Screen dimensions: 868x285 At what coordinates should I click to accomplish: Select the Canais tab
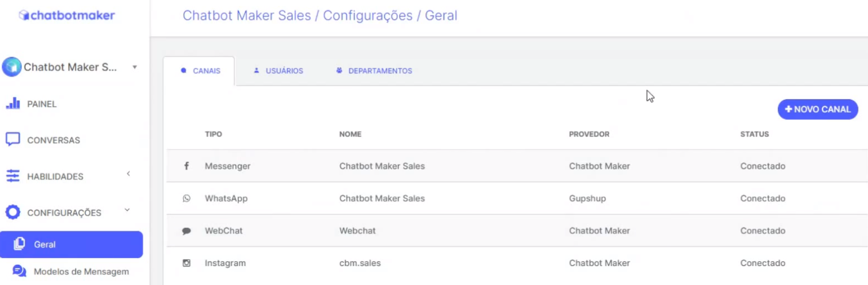coord(199,71)
